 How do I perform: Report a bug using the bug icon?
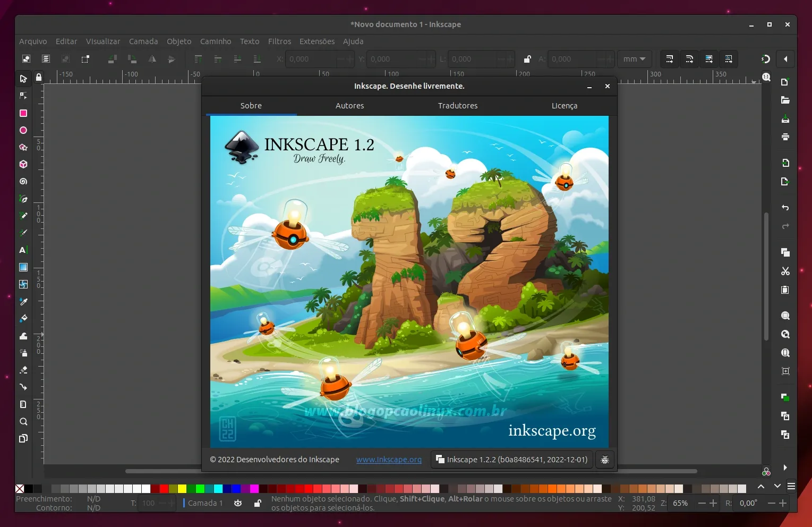tap(605, 460)
